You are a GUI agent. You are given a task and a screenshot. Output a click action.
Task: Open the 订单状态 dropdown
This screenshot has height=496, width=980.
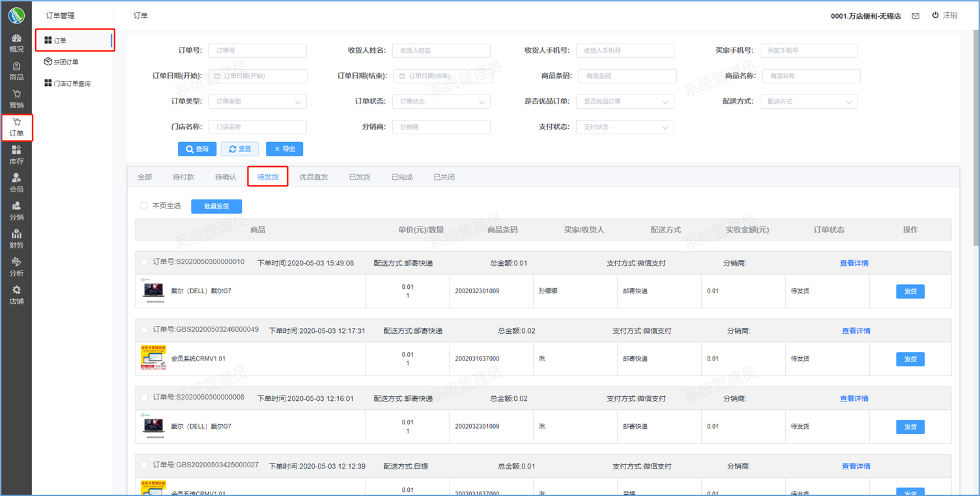[441, 102]
